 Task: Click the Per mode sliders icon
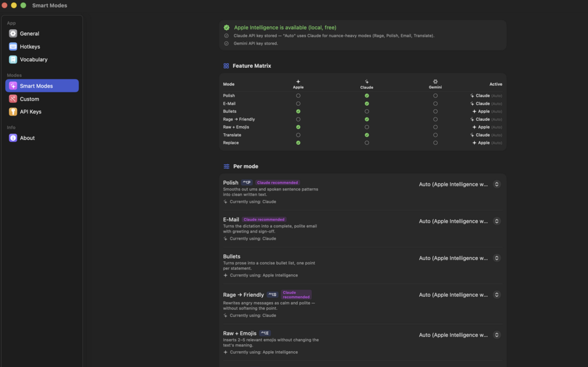(x=226, y=167)
